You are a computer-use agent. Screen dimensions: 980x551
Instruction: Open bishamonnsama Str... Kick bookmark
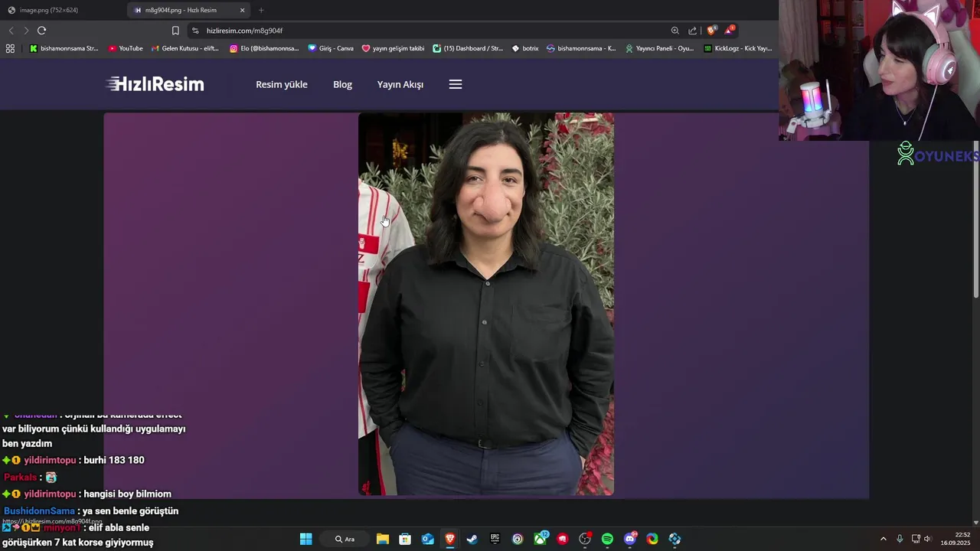point(64,48)
